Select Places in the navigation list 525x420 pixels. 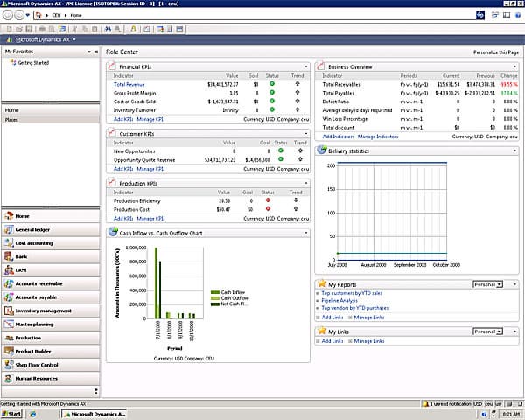(x=50, y=120)
